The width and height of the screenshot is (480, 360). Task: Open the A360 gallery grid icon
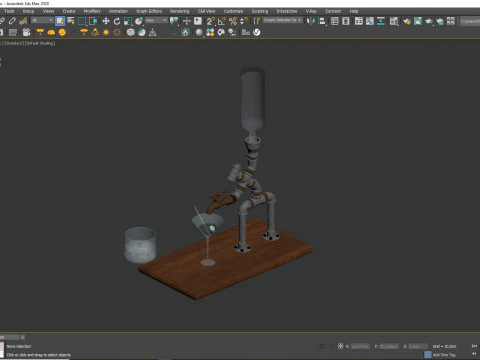pos(451,21)
